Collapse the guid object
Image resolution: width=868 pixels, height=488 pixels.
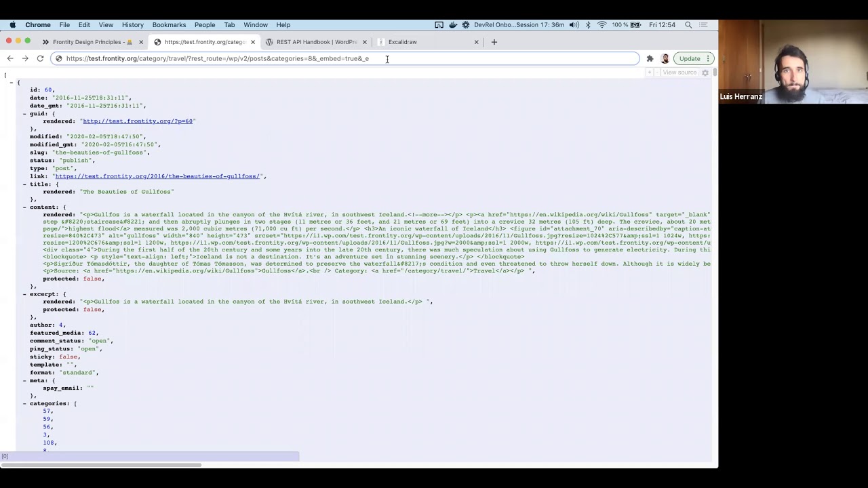click(24, 114)
